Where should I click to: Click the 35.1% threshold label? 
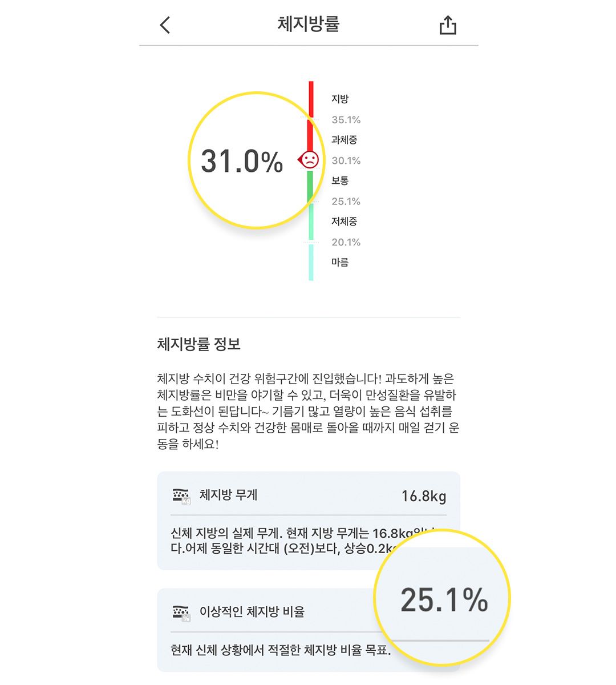tap(346, 120)
